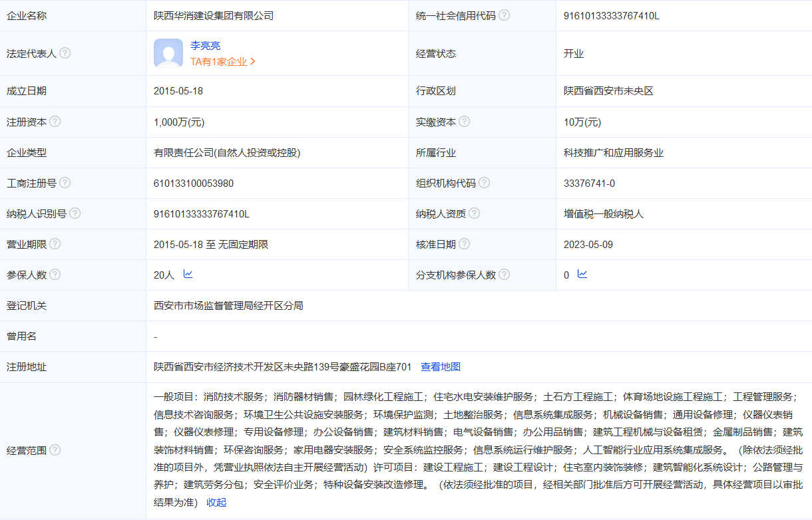
Task: Click the company name 陕西华消建设集团有限公司
Action: [x=213, y=15]
